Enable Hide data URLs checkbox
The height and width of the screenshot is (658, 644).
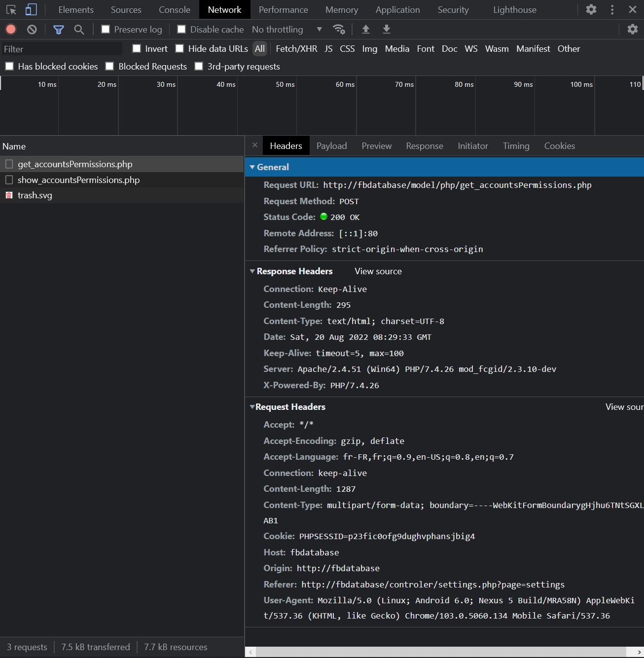[180, 48]
